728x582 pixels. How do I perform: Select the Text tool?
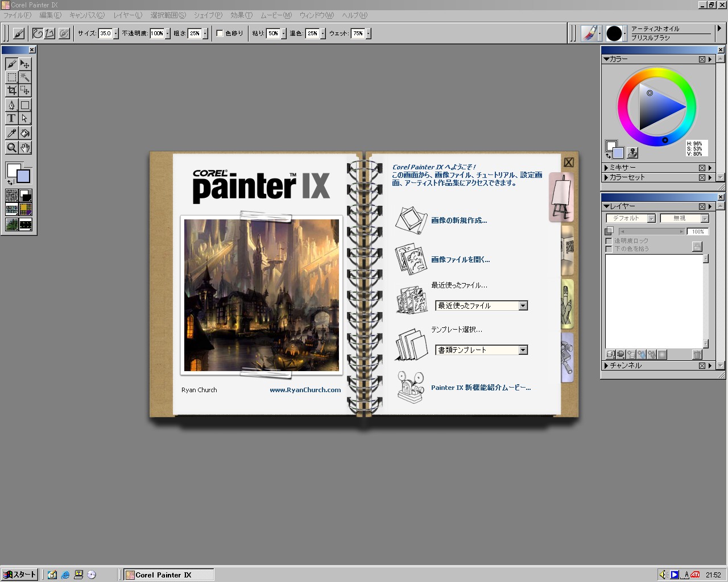click(x=11, y=118)
